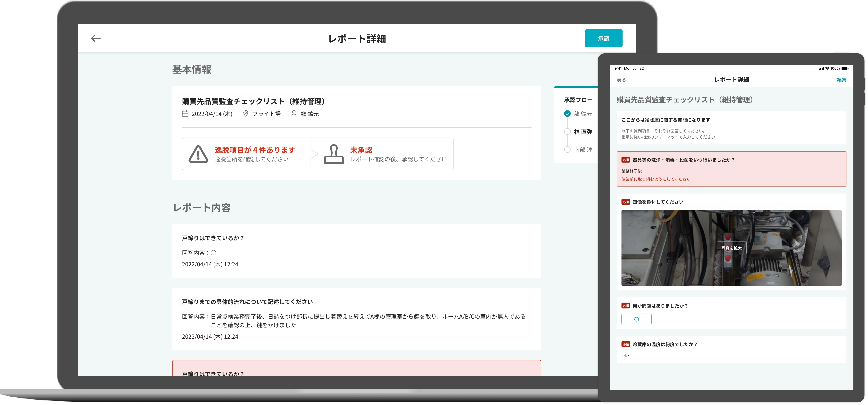Tap the tablet signal strength icon

tap(821, 68)
